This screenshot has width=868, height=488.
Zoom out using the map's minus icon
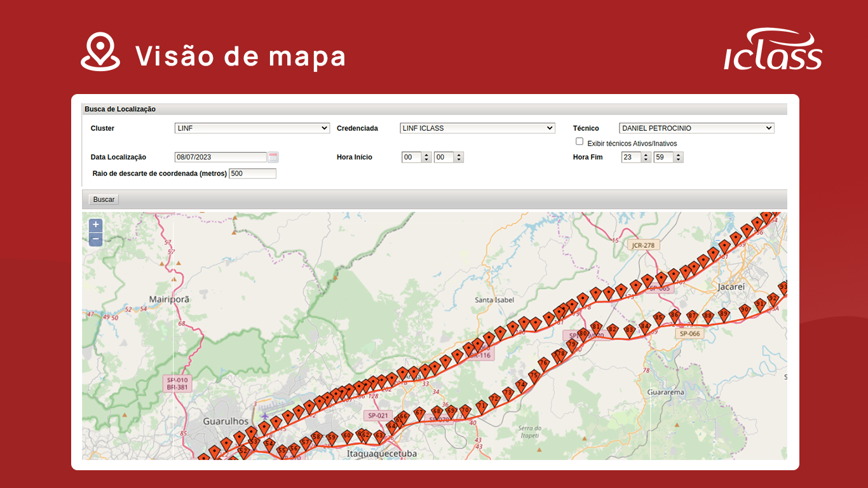95,240
